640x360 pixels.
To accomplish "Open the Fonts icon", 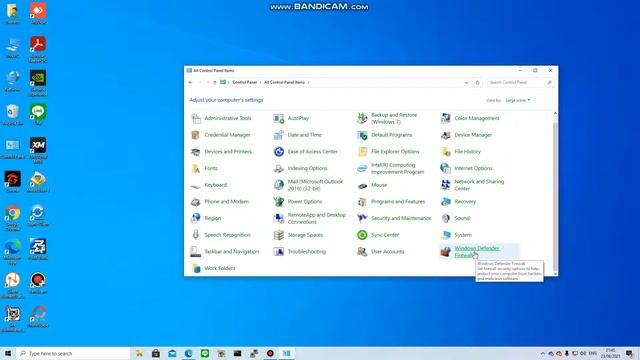I will tap(196, 168).
